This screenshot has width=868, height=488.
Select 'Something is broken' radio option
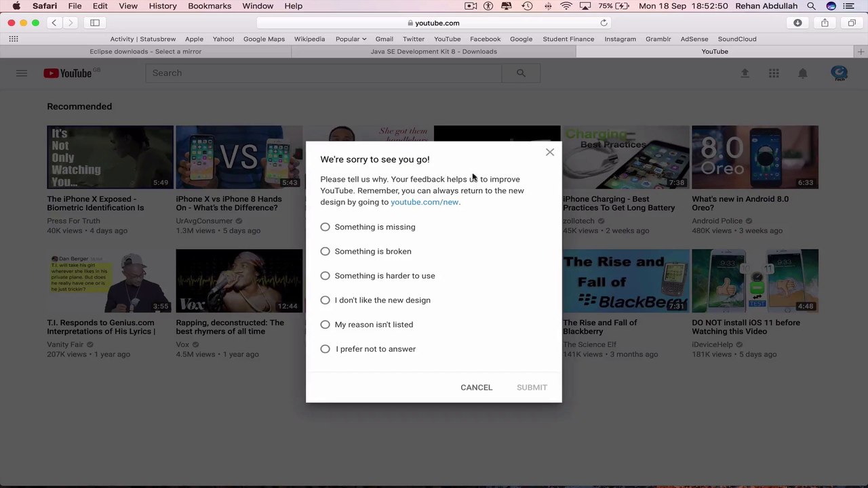point(325,251)
